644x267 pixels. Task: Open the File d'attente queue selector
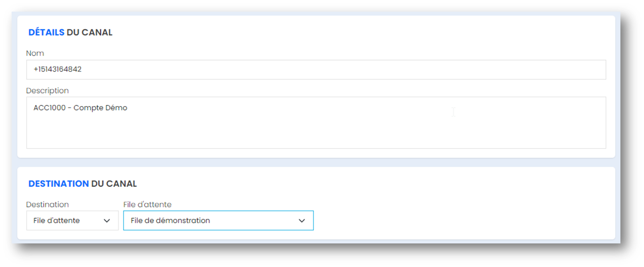(218, 221)
